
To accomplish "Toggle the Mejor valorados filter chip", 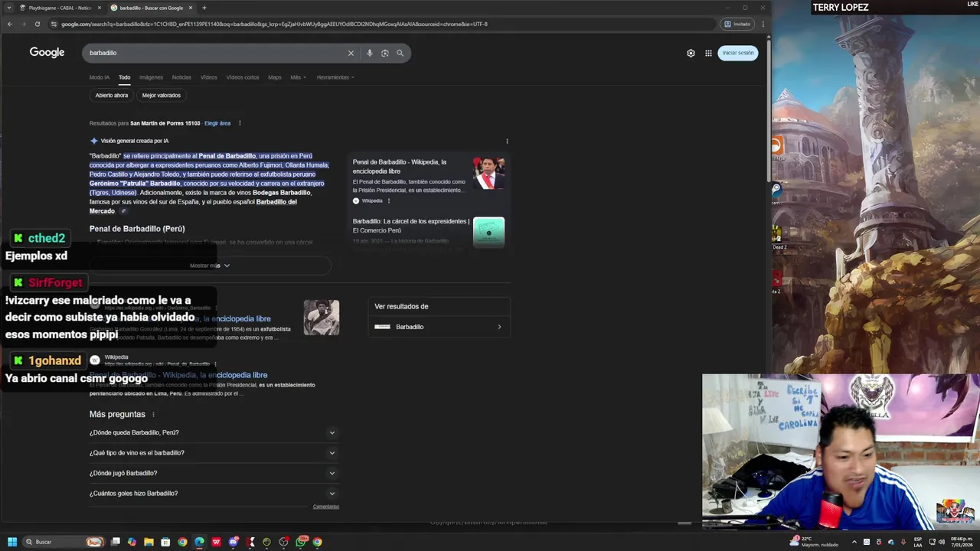I will pos(161,96).
